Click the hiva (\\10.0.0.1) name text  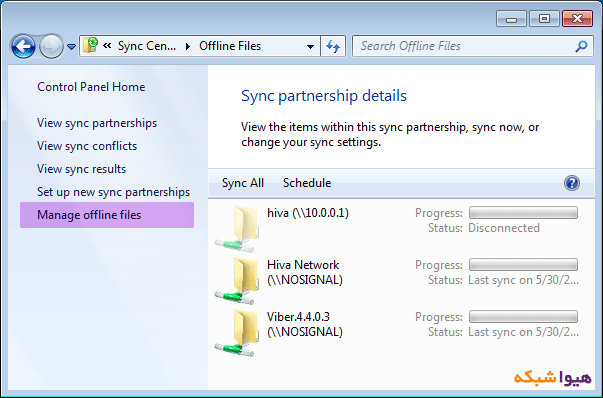click(x=308, y=213)
